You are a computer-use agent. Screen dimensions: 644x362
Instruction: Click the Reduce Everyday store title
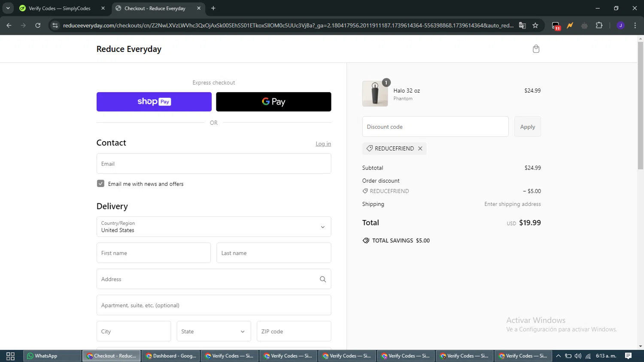point(129,49)
